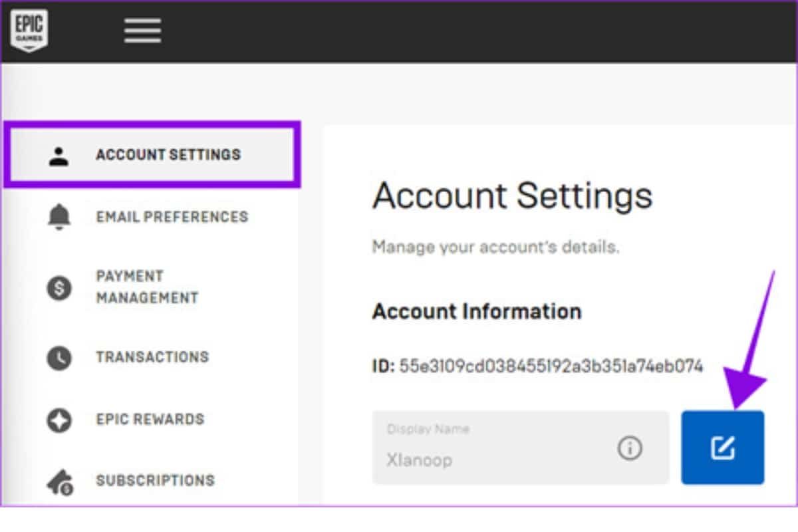Click the Transactions clock icon
Viewport: 798px width, 532px height.
(59, 358)
